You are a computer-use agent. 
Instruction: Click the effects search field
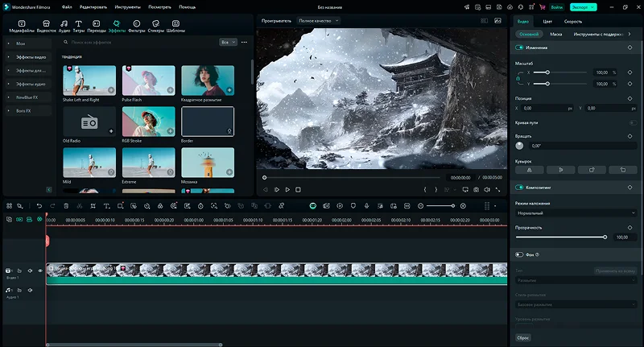[x=139, y=42]
